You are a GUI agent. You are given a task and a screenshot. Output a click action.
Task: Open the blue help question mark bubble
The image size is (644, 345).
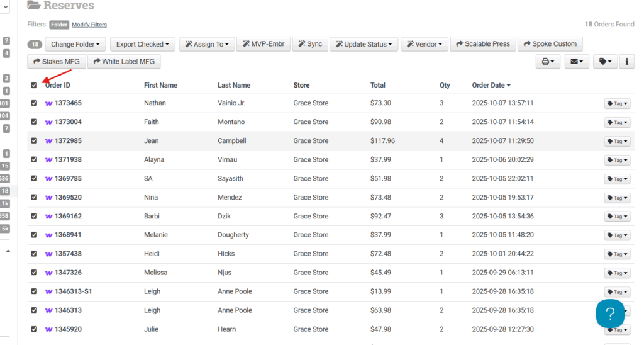pyautogui.click(x=610, y=314)
